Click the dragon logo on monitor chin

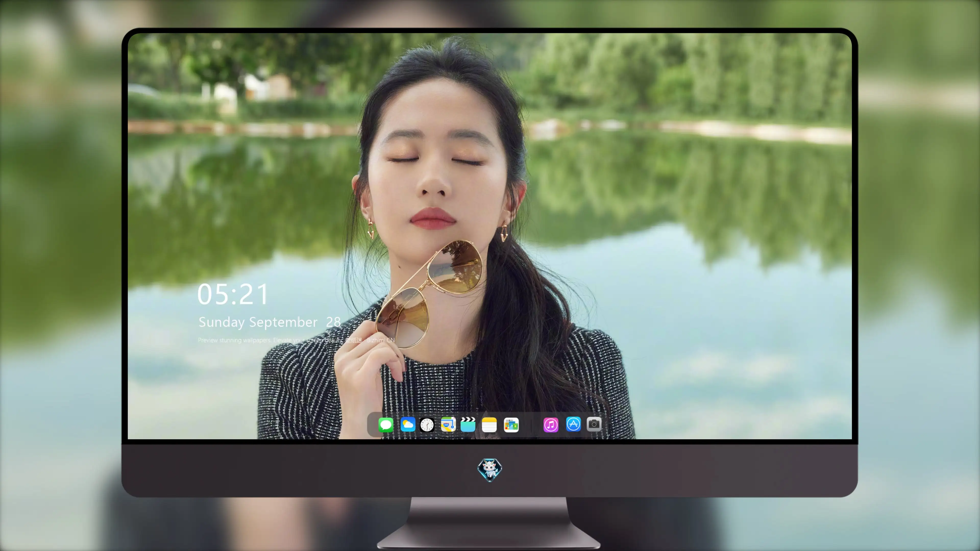coord(490,470)
